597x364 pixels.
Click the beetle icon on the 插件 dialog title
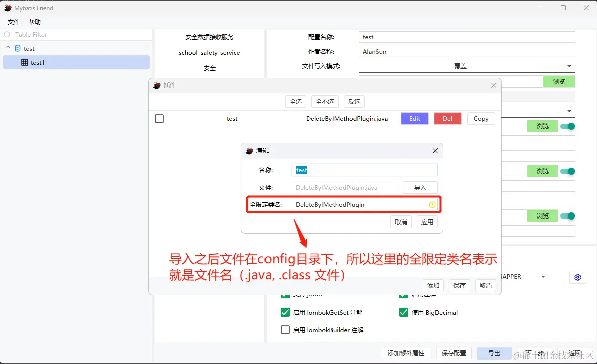[156, 85]
